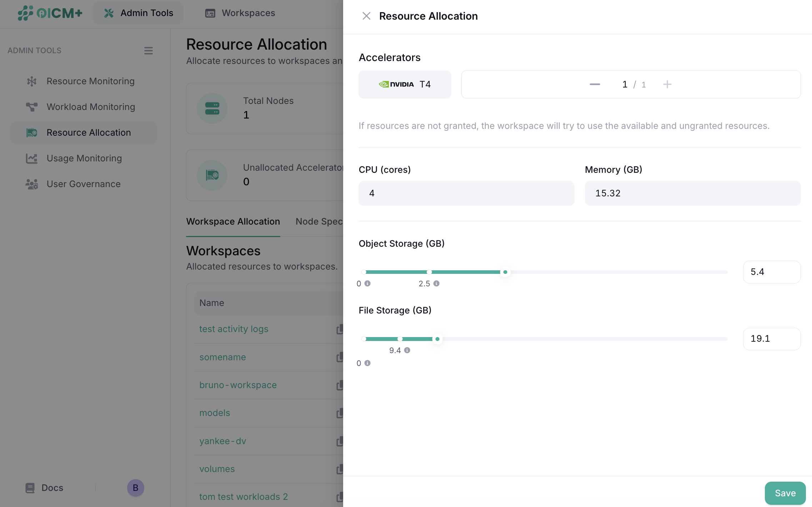Copy the name of 'test activity logs' workspace

[340, 329]
